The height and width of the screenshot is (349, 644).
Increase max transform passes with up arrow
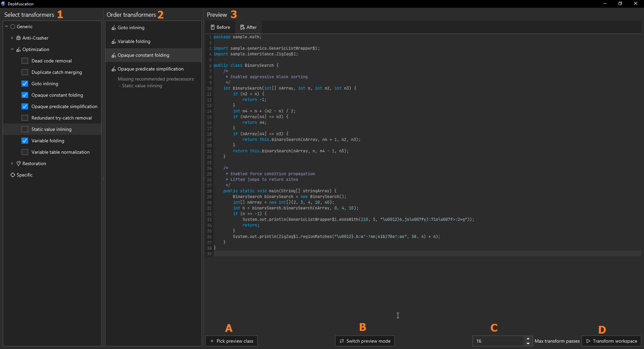(528, 339)
